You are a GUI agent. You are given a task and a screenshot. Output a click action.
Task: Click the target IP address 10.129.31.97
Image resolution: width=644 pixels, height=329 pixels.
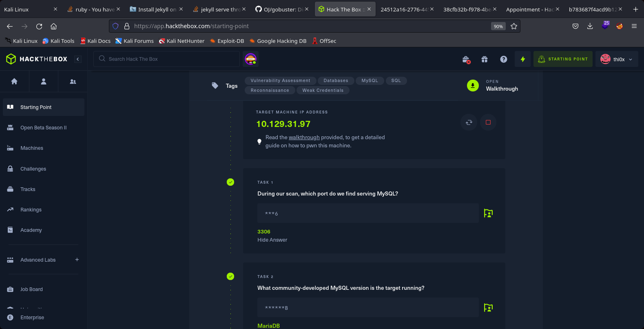click(283, 124)
